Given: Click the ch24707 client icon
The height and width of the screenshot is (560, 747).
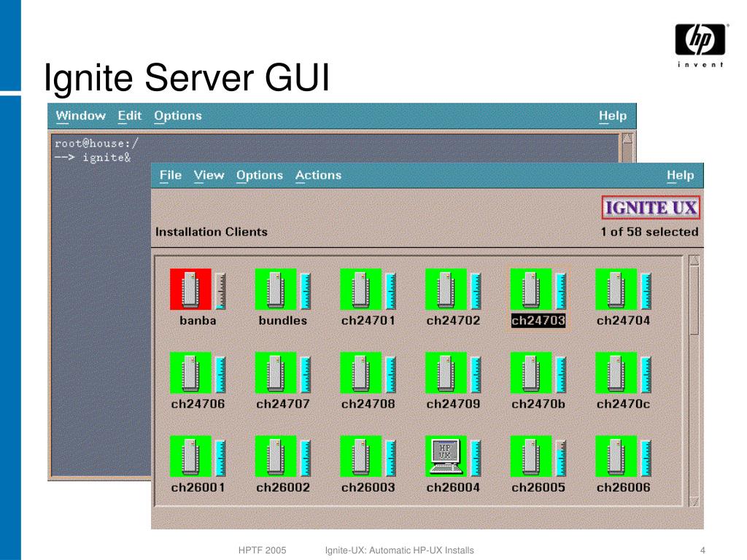Looking at the screenshot, I should point(276,373).
